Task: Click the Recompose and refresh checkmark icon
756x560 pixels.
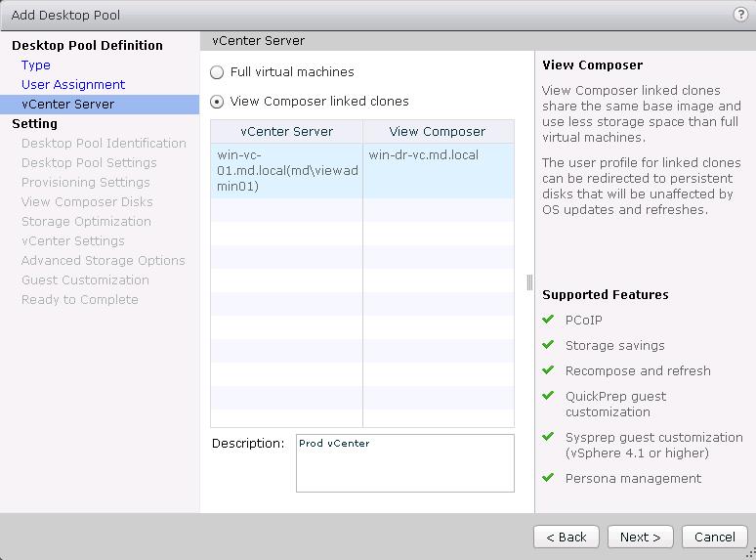Action: tap(549, 370)
